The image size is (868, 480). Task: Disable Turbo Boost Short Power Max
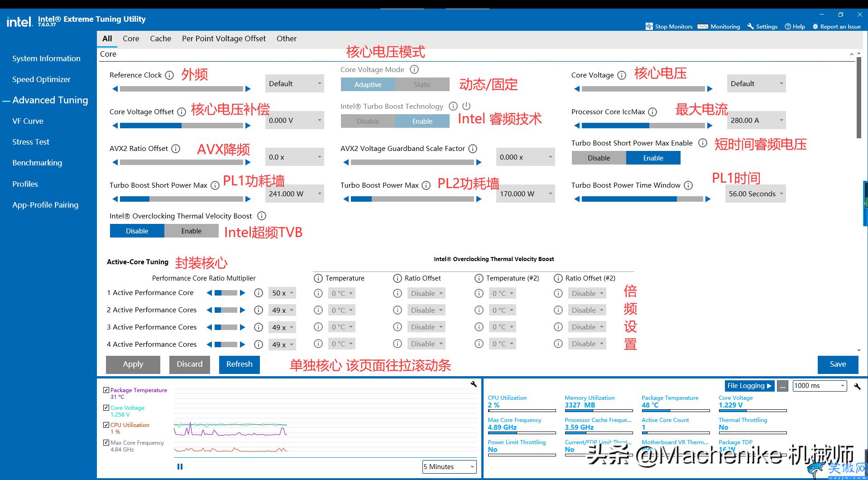(599, 158)
